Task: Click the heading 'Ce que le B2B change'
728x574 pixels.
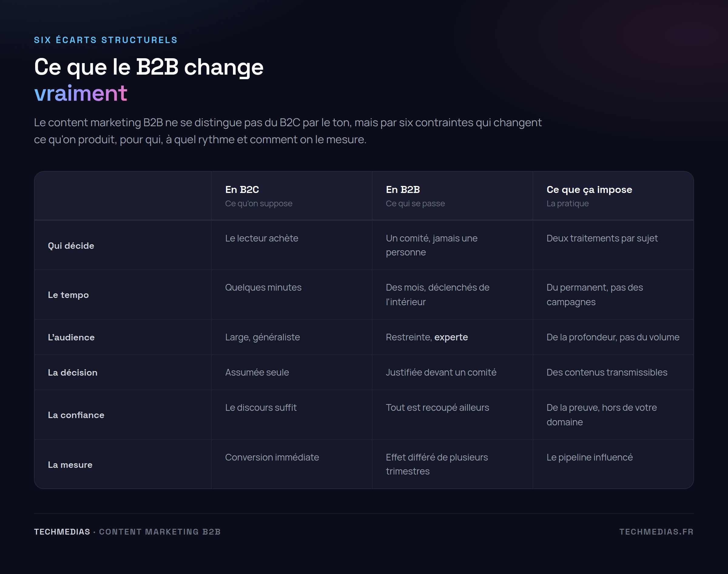Action: (149, 67)
